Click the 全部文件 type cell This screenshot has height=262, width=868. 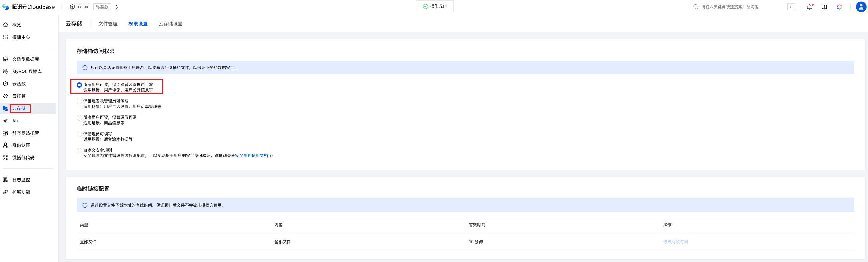(x=88, y=242)
